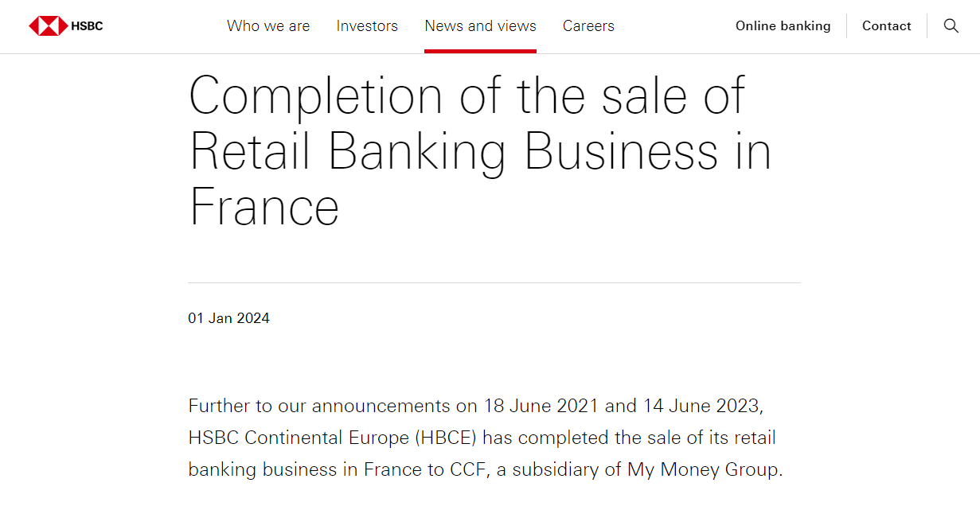
Task: Go to Online banking
Action: click(783, 26)
